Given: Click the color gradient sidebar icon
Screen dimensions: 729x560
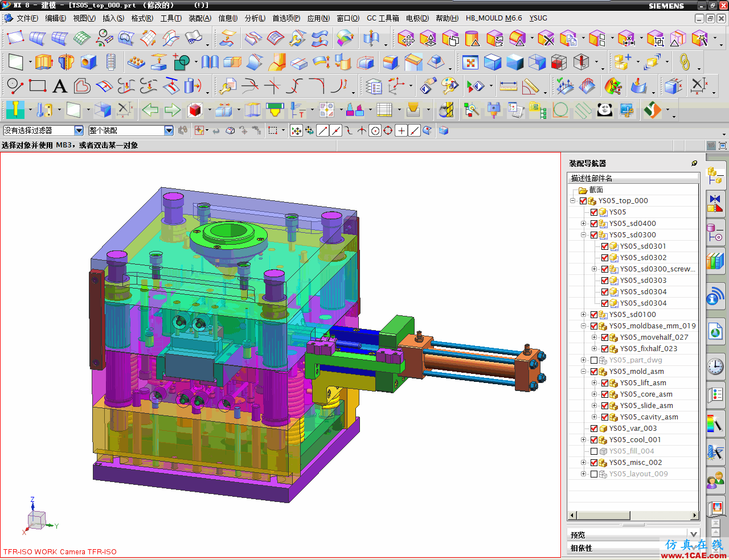Looking at the screenshot, I should pyautogui.click(x=716, y=424).
